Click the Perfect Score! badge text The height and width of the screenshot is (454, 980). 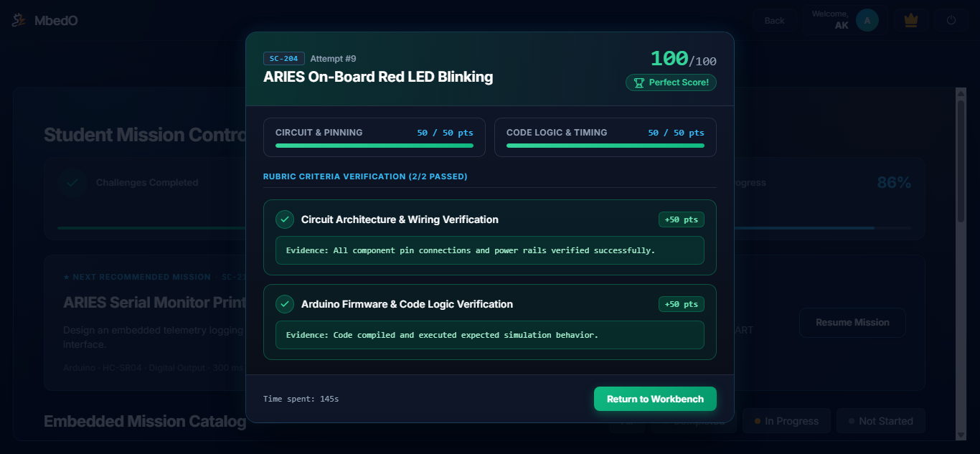coord(679,82)
